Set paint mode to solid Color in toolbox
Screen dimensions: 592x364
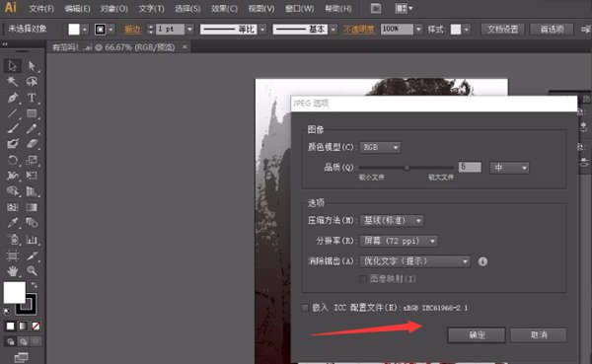pyautogui.click(x=10, y=326)
